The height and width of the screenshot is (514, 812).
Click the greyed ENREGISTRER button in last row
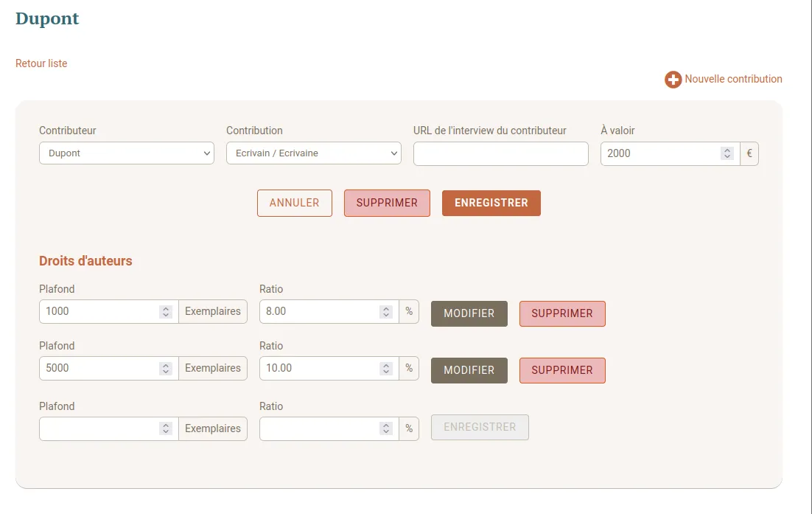point(480,428)
